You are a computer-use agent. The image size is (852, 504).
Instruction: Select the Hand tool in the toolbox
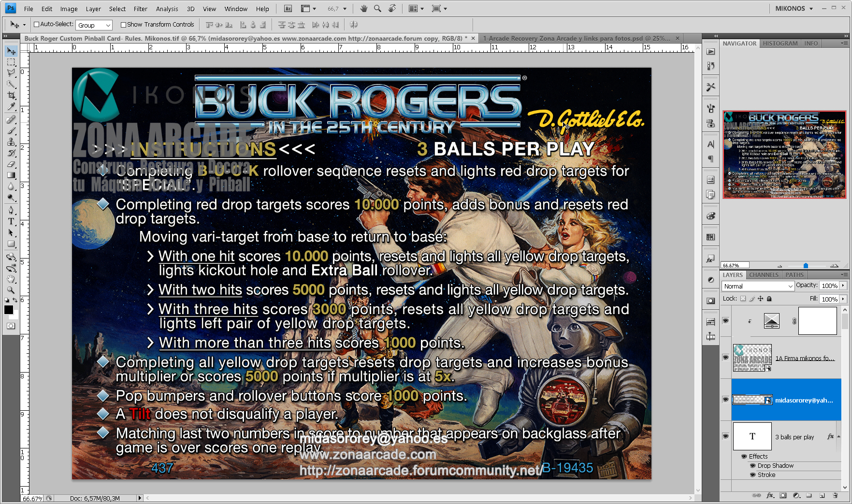click(x=11, y=279)
